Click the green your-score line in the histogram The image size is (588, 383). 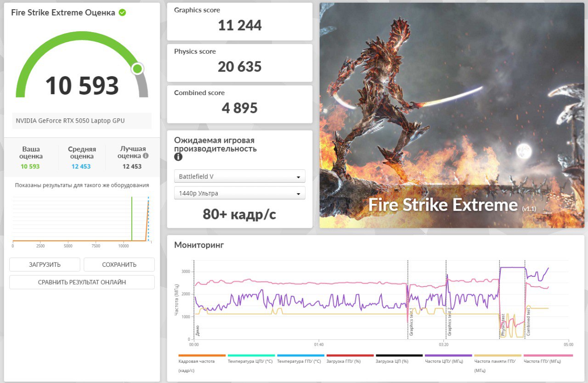click(132, 219)
